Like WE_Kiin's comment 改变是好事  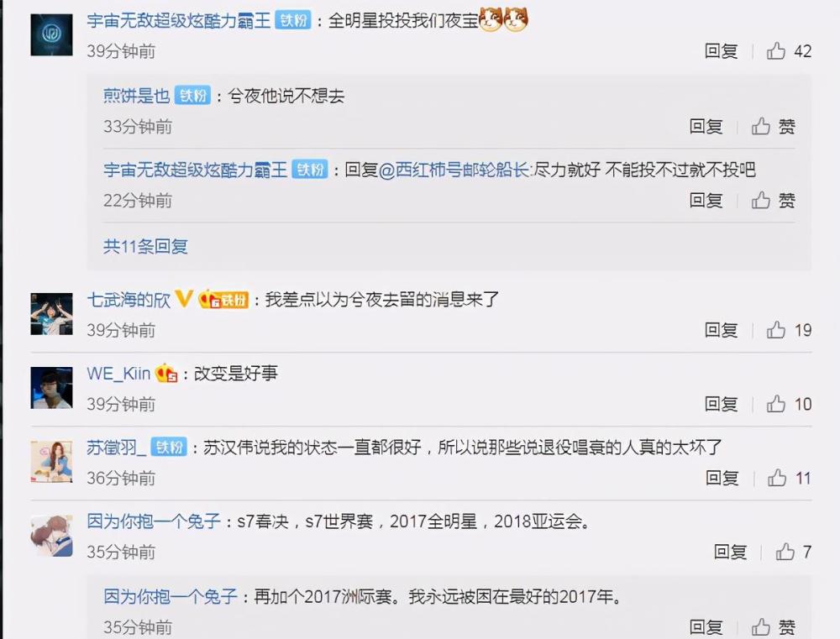[x=775, y=404]
